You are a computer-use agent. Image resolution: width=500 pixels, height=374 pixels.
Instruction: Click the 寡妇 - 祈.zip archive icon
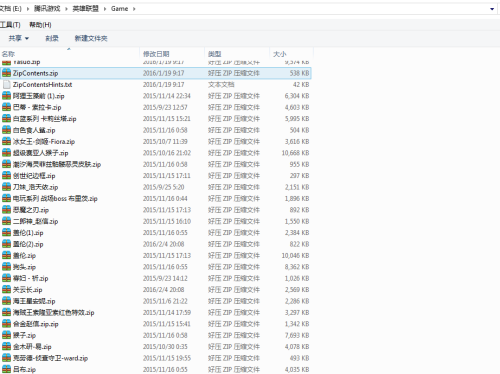tap(6, 278)
